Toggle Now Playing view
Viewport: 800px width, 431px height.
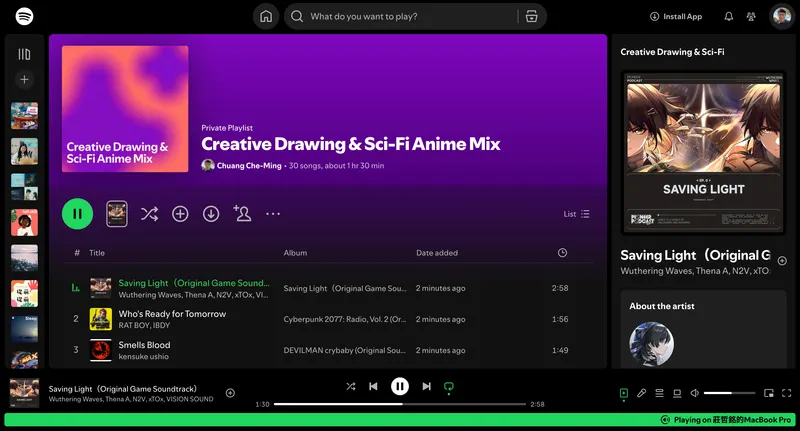[623, 393]
